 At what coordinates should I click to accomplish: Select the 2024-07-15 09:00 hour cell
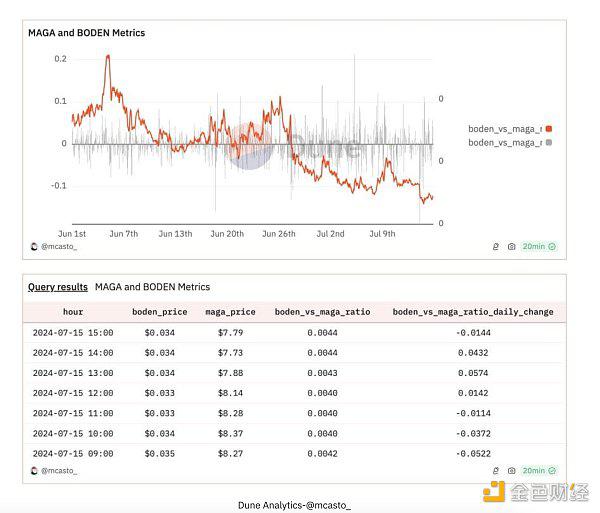[73, 454]
